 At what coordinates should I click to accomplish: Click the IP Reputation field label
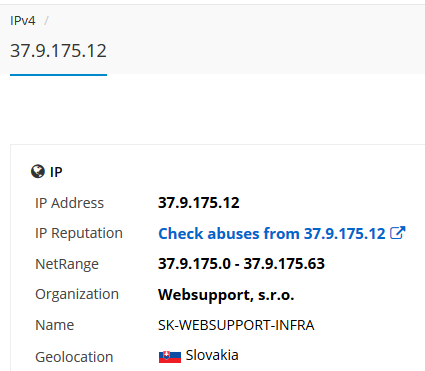[x=79, y=233]
